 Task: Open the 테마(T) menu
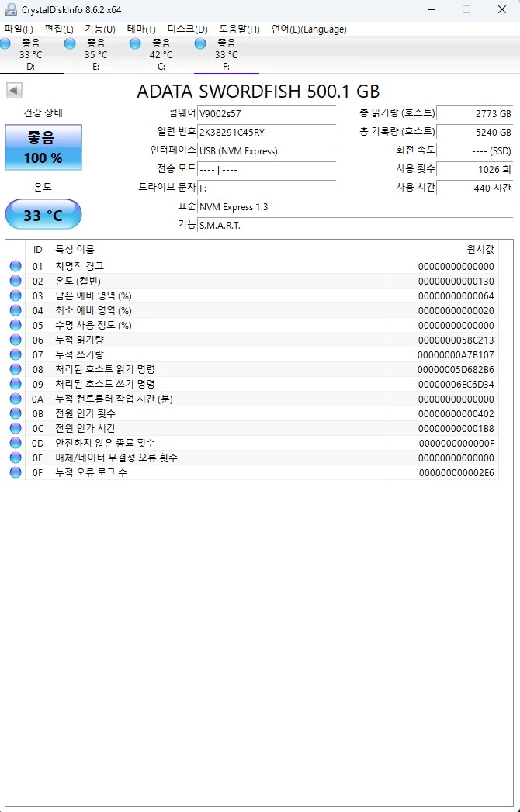pos(141,29)
